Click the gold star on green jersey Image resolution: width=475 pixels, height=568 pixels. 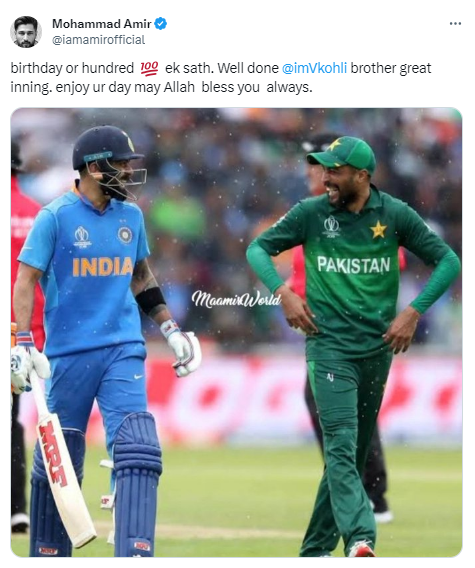point(378,230)
